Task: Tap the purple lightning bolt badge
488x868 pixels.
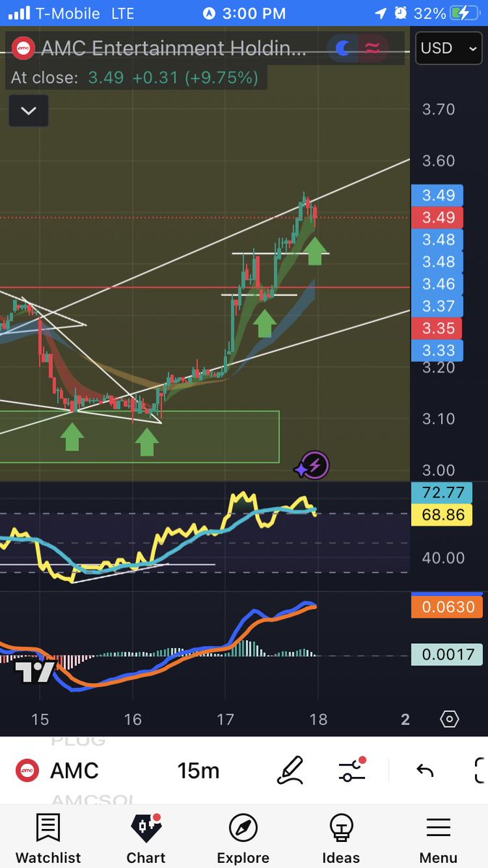Action: (x=315, y=466)
